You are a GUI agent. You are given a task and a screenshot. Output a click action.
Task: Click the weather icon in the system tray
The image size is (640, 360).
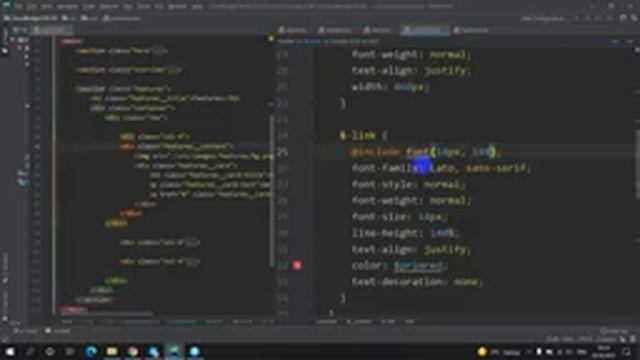point(482,351)
